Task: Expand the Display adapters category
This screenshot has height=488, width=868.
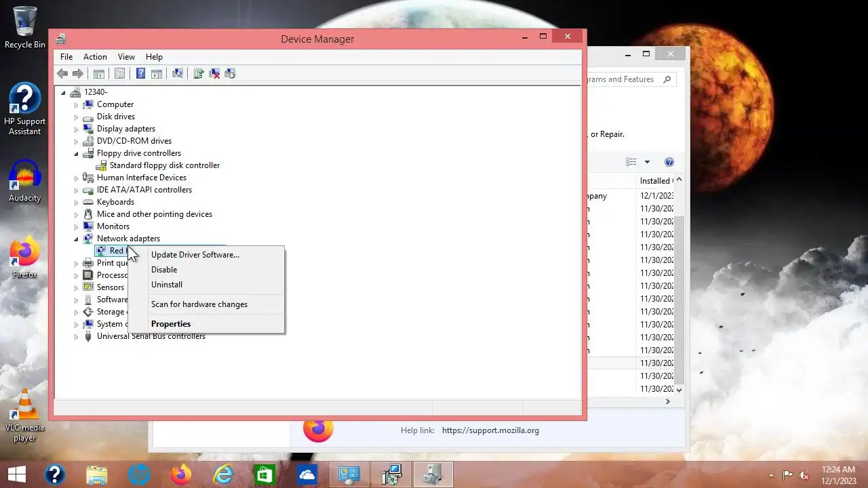Action: tap(76, 129)
